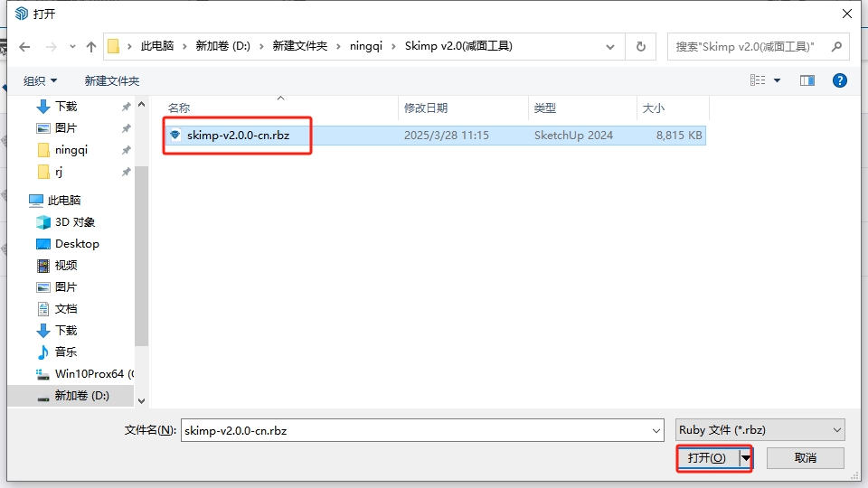The image size is (868, 488).
Task: Go back using the back arrow
Action: [24, 47]
